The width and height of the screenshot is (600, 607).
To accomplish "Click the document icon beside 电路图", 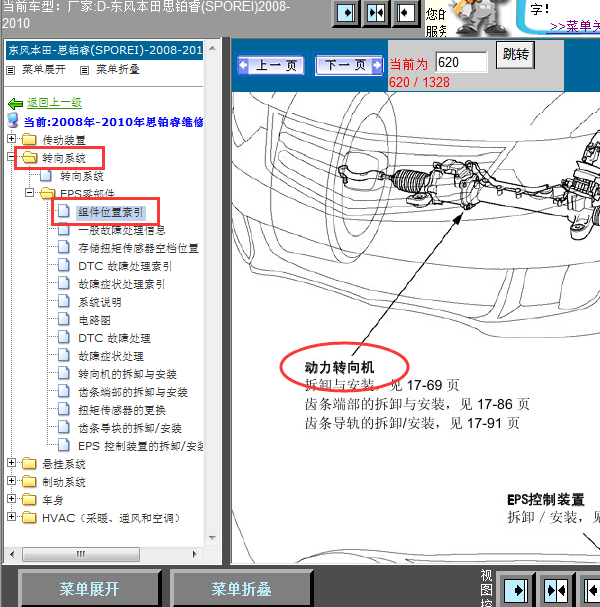I will point(63,319).
